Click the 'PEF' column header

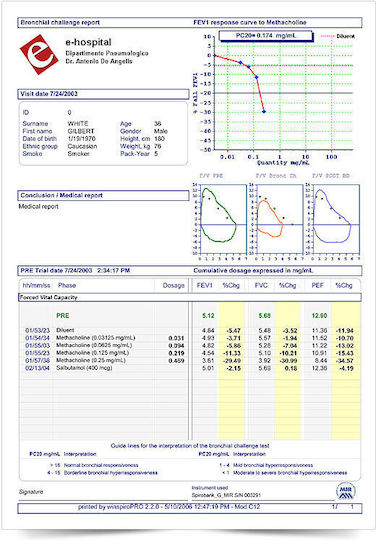coord(317,285)
